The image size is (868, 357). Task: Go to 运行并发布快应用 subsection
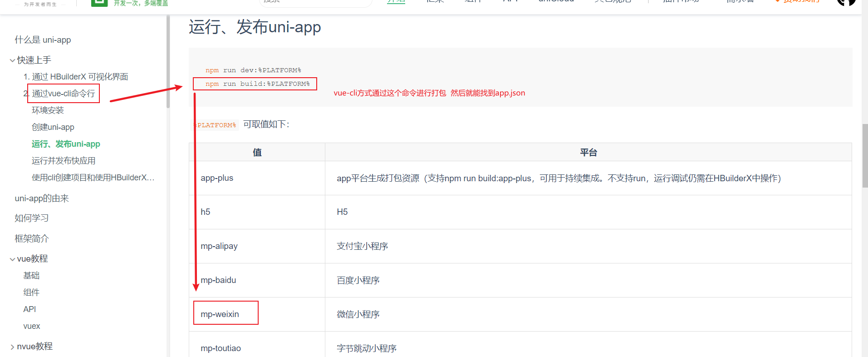coord(64,160)
